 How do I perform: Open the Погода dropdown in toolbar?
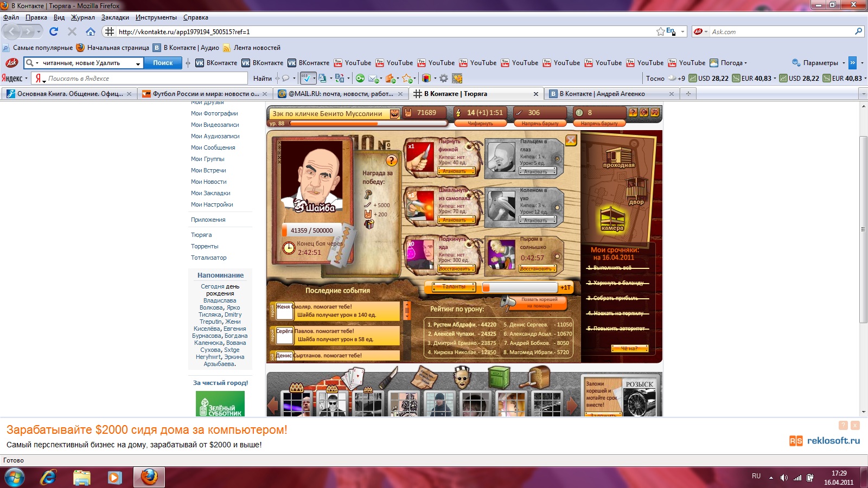tap(729, 63)
